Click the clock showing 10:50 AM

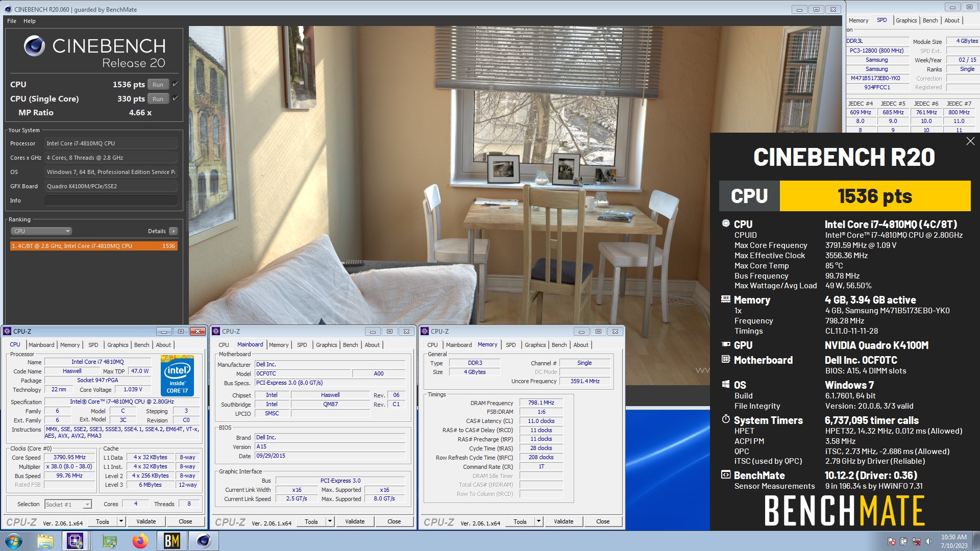click(x=953, y=537)
